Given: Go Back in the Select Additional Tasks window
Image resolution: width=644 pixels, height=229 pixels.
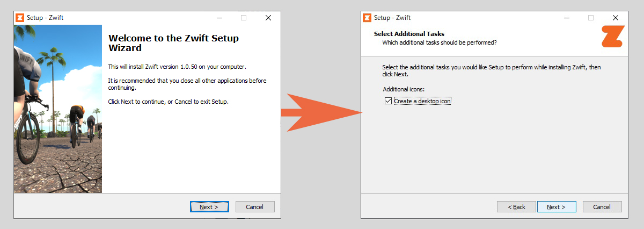Looking at the screenshot, I should pos(516,207).
